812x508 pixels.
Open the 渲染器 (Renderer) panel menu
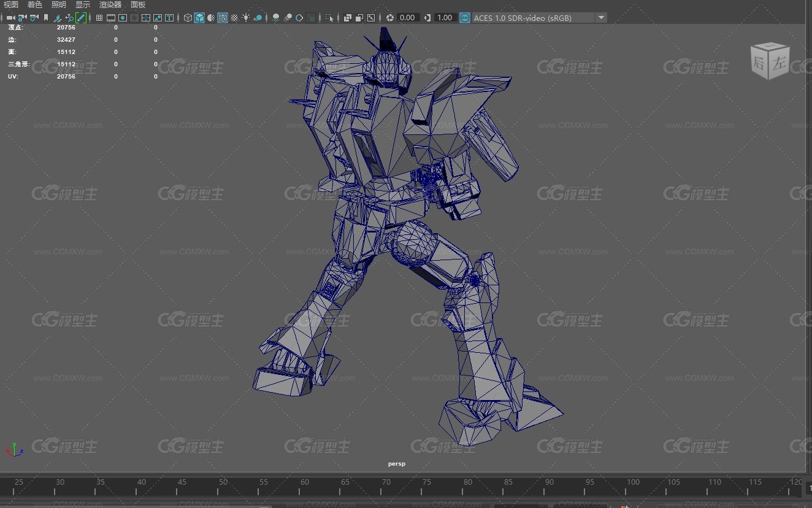point(110,5)
